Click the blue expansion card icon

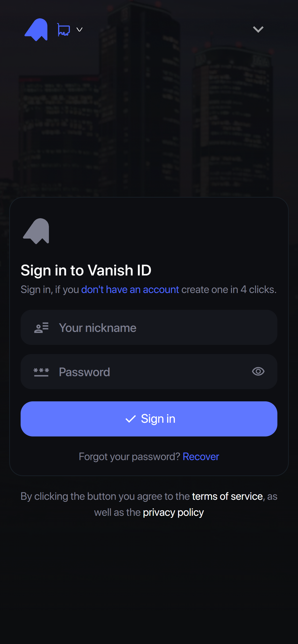[x=63, y=30]
